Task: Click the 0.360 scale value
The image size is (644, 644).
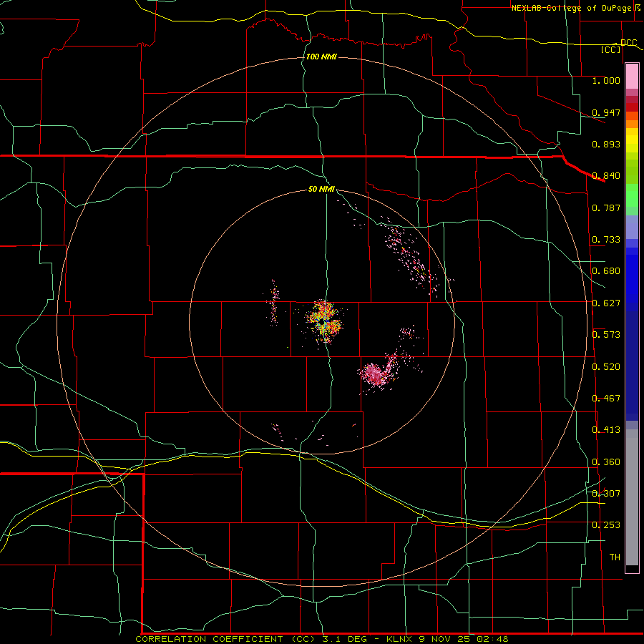Action: click(606, 462)
